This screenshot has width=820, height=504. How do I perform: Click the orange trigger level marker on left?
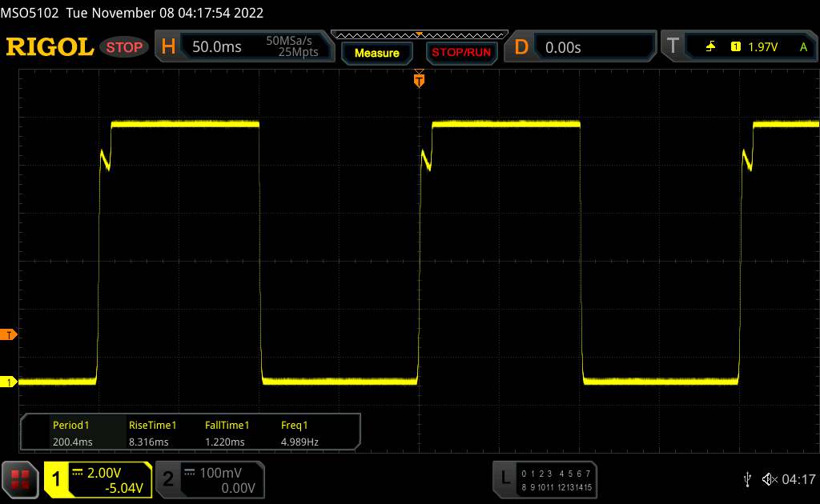click(x=8, y=334)
